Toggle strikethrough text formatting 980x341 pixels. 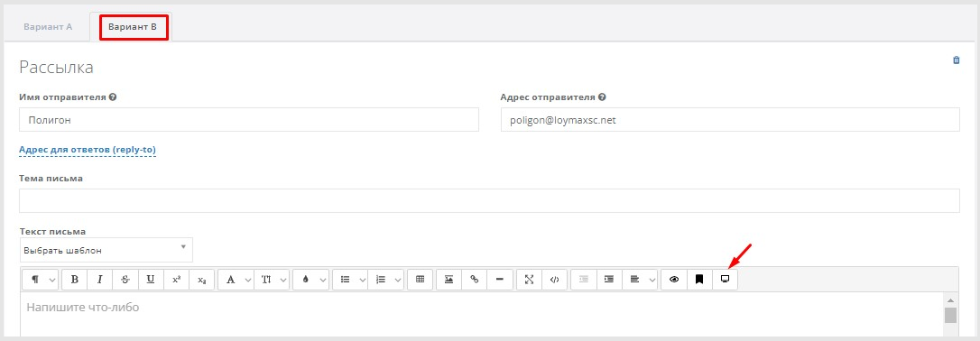125,280
